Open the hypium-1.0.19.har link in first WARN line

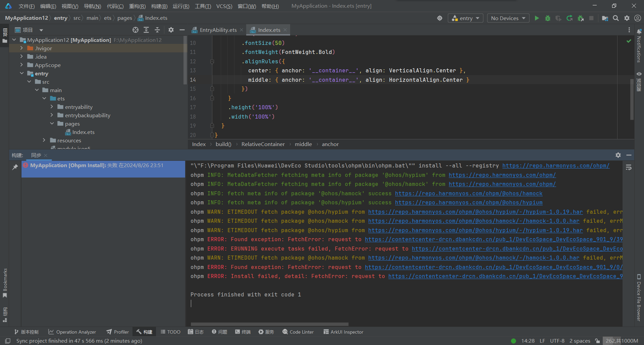coord(475,212)
